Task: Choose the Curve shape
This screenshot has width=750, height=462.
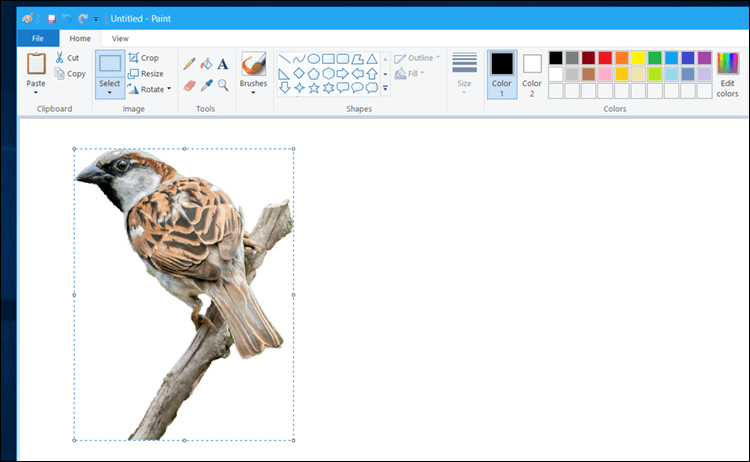Action: click(x=299, y=59)
